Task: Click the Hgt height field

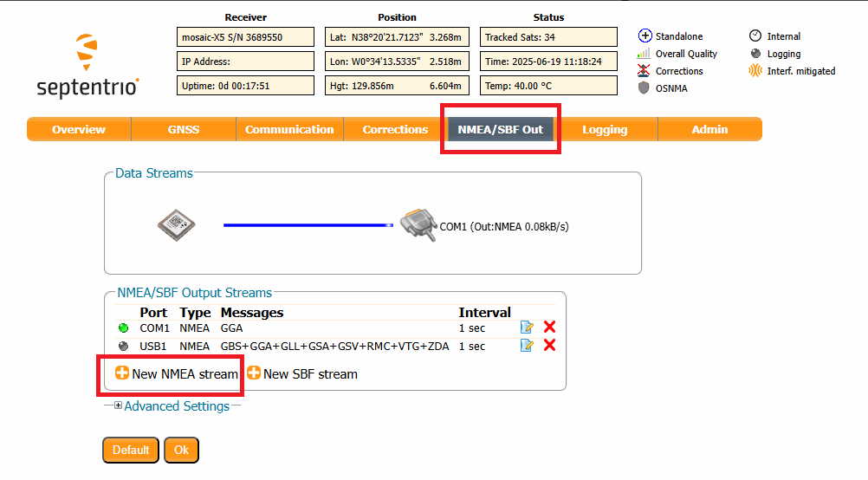Action: 397,86
